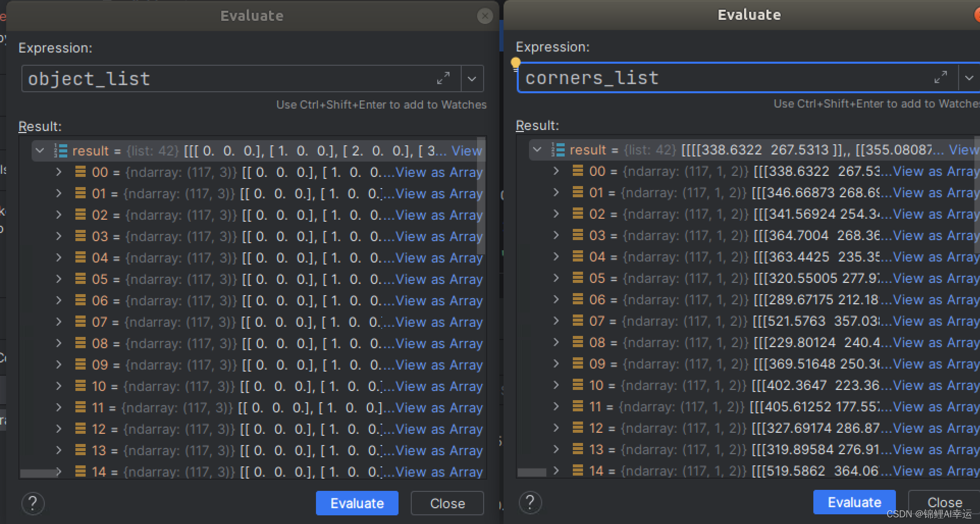Open expression history dropdown for object_list
Image resolution: width=980 pixels, height=524 pixels.
[472, 79]
